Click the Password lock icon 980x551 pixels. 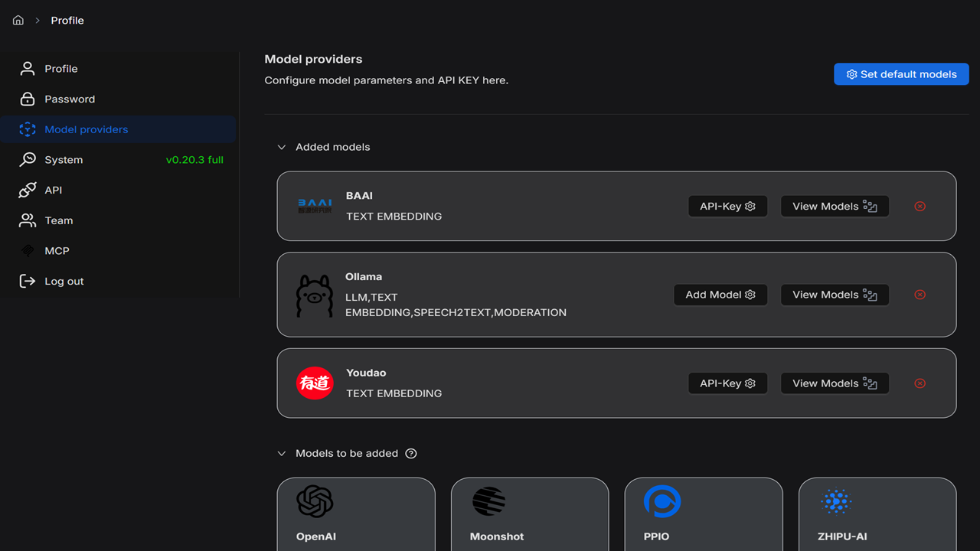coord(28,99)
